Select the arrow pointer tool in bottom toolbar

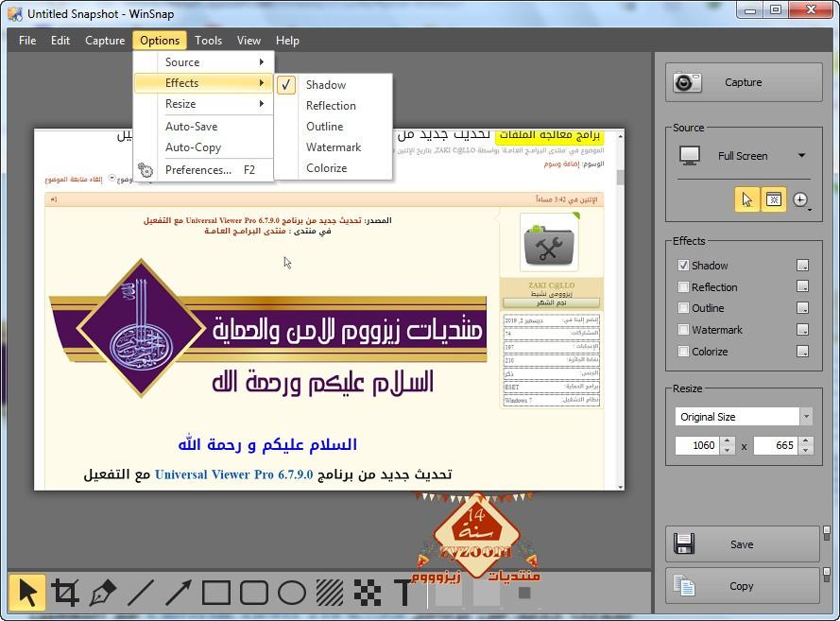pyautogui.click(x=27, y=593)
